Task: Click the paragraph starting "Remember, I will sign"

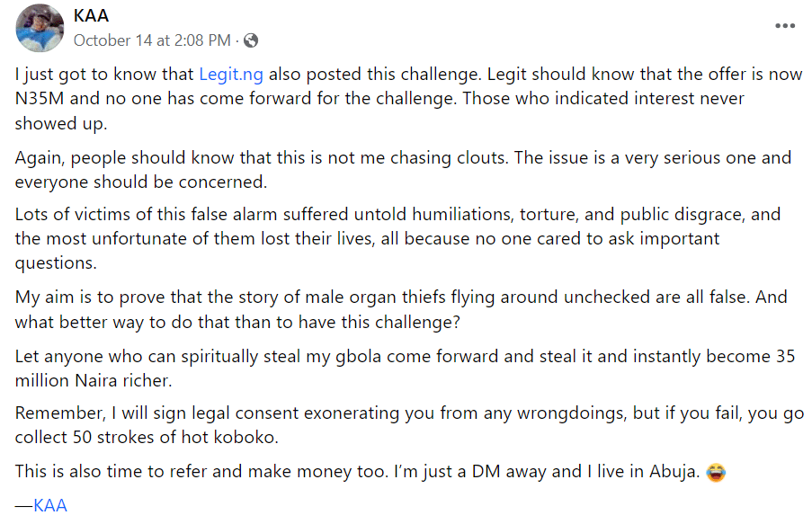Action: tap(403, 426)
